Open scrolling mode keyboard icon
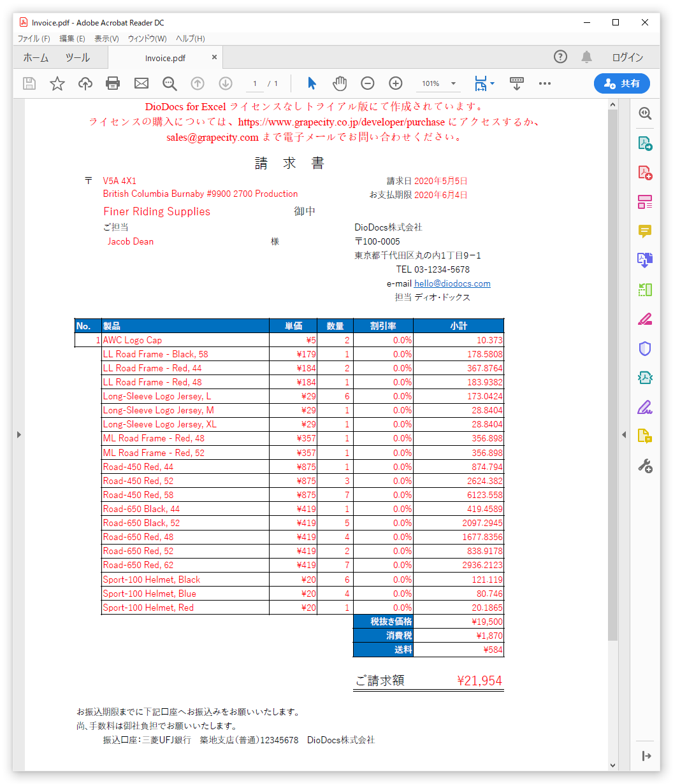The width and height of the screenshot is (673, 784). pos(517,83)
